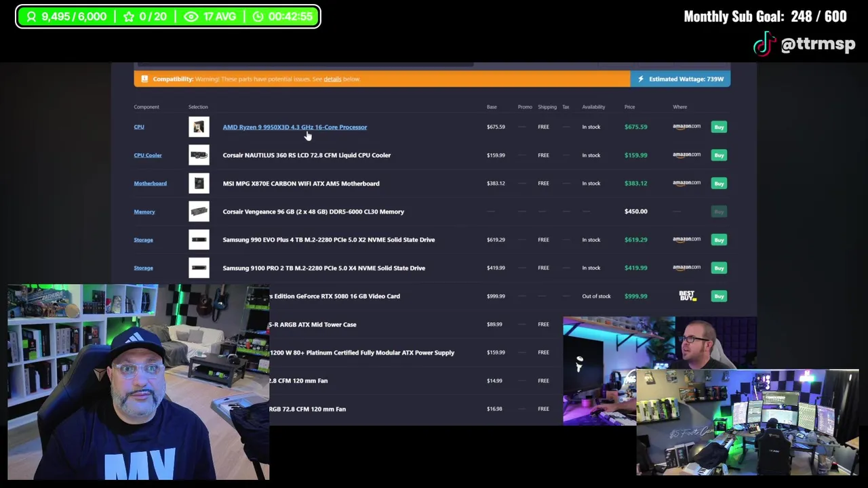Open the Memory component link
This screenshot has height=488, width=868.
tap(144, 211)
